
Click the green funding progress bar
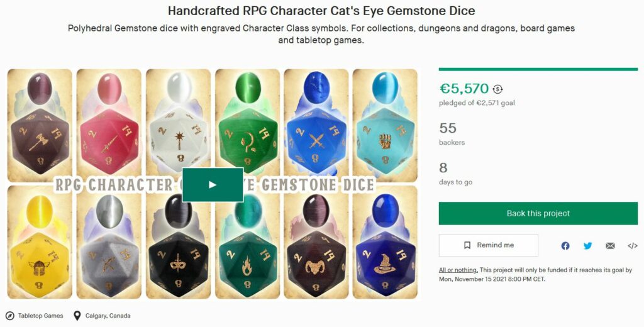[538, 69]
